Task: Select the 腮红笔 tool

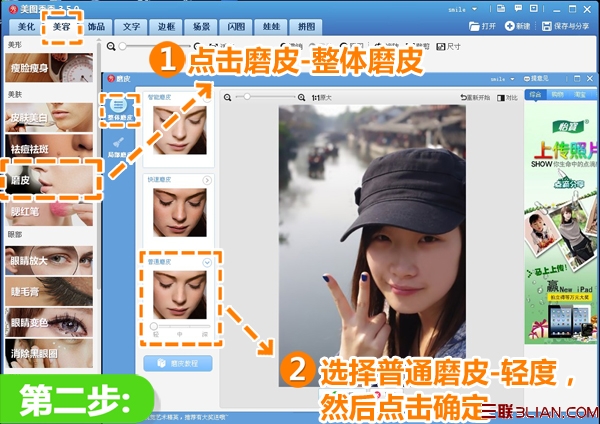Action: pos(49,211)
